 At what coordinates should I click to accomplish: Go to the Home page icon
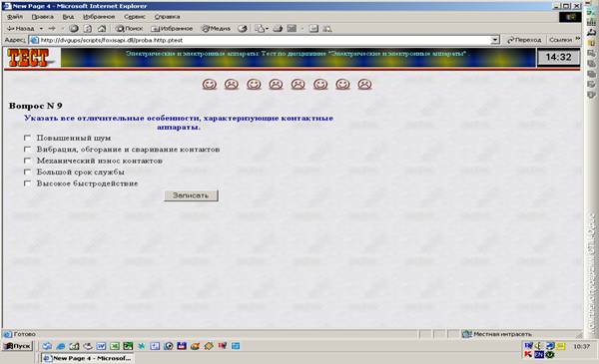102,29
